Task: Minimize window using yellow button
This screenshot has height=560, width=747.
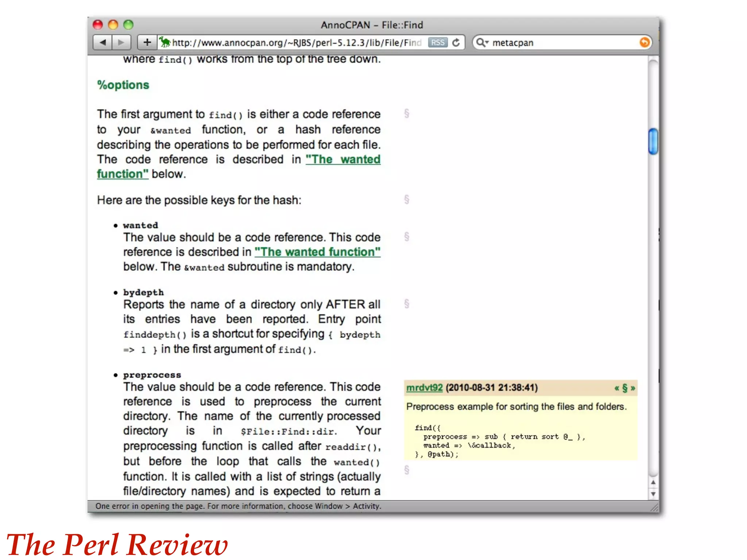Action: 113,25
